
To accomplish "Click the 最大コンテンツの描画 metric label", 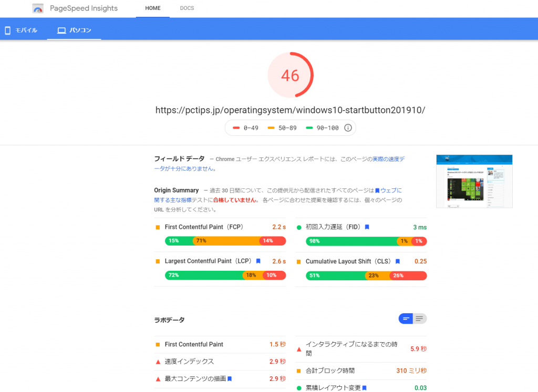I will point(195,379).
